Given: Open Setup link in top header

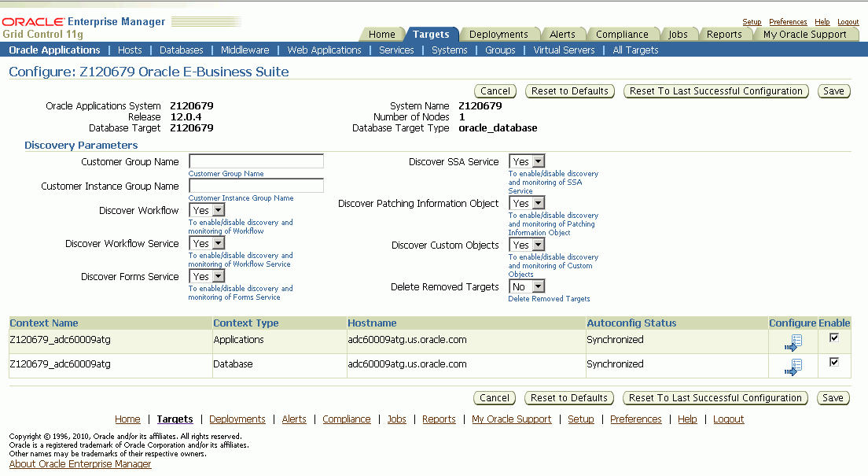Looking at the screenshot, I should coord(752,22).
